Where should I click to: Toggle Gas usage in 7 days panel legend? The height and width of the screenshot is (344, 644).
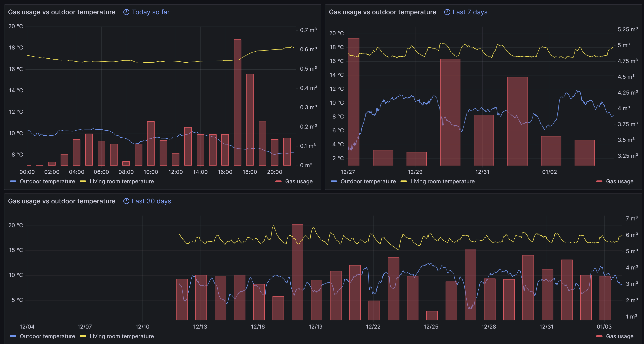pyautogui.click(x=619, y=181)
